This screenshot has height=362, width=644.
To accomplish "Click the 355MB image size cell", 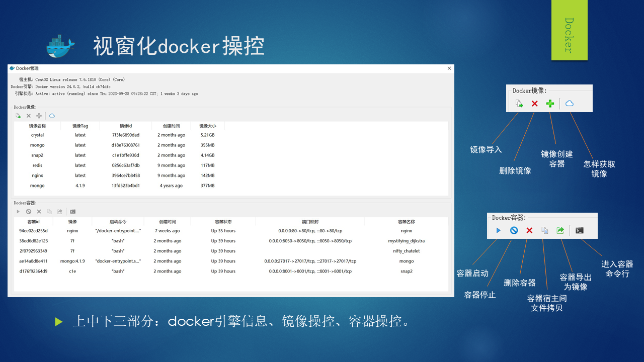I will 208,145.
